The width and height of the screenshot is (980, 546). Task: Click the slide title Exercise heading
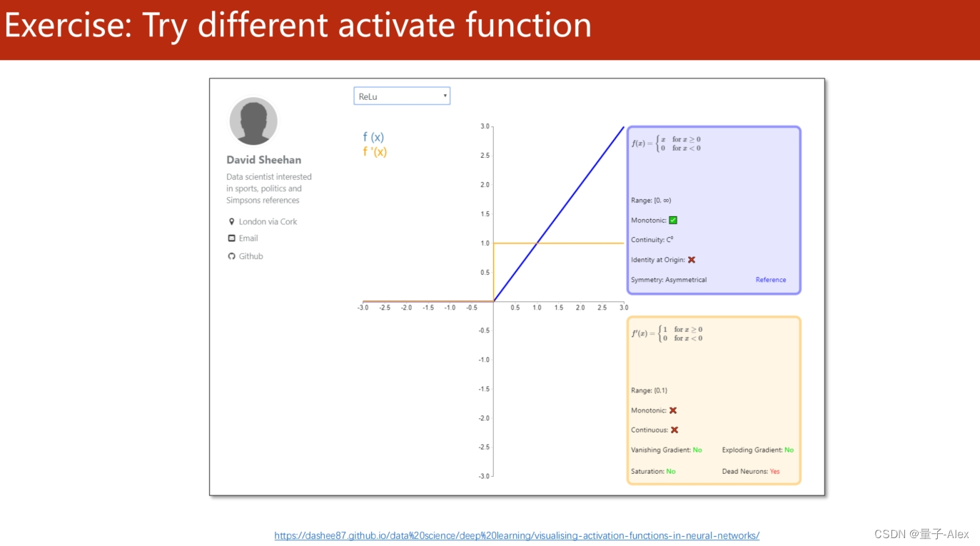tap(298, 26)
